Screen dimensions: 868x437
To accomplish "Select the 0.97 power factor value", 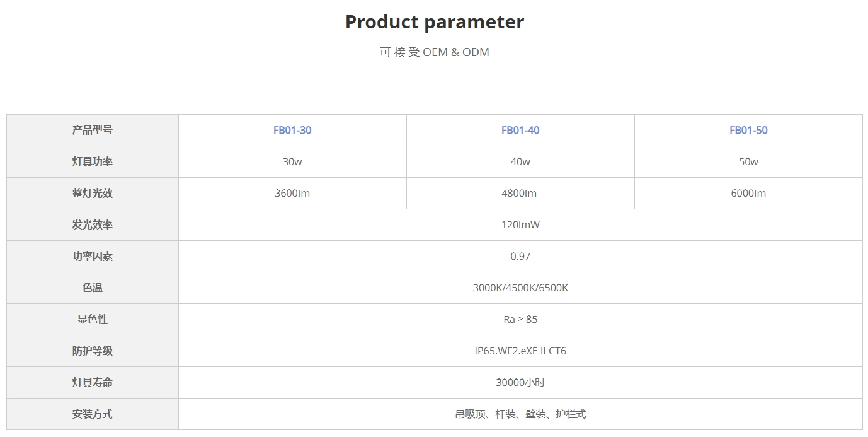I will (520, 257).
